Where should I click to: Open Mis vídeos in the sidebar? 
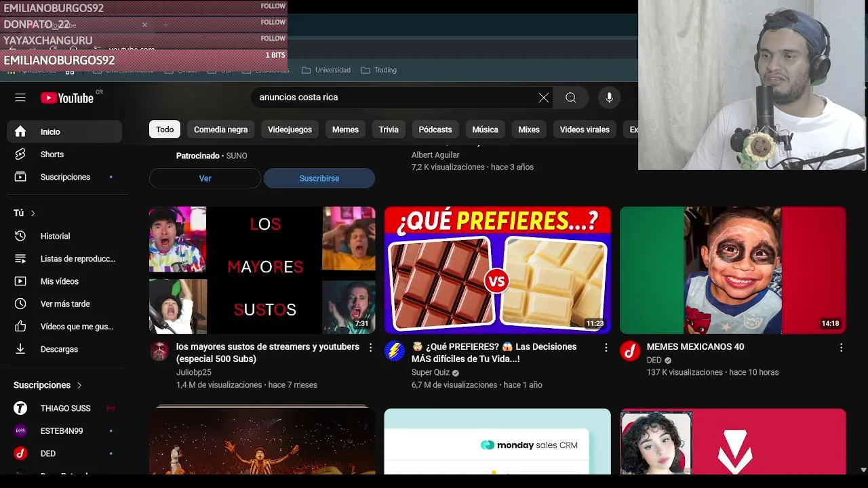coord(64,281)
